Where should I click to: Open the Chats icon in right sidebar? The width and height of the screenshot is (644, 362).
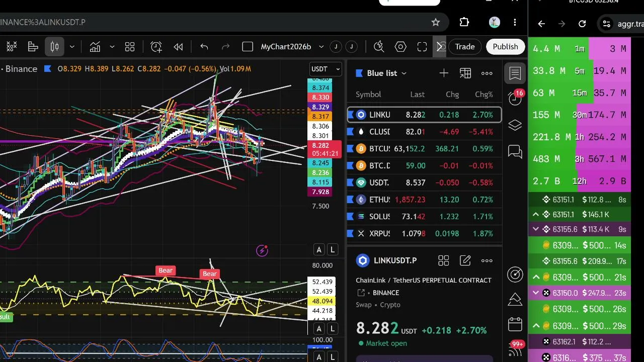click(x=515, y=151)
